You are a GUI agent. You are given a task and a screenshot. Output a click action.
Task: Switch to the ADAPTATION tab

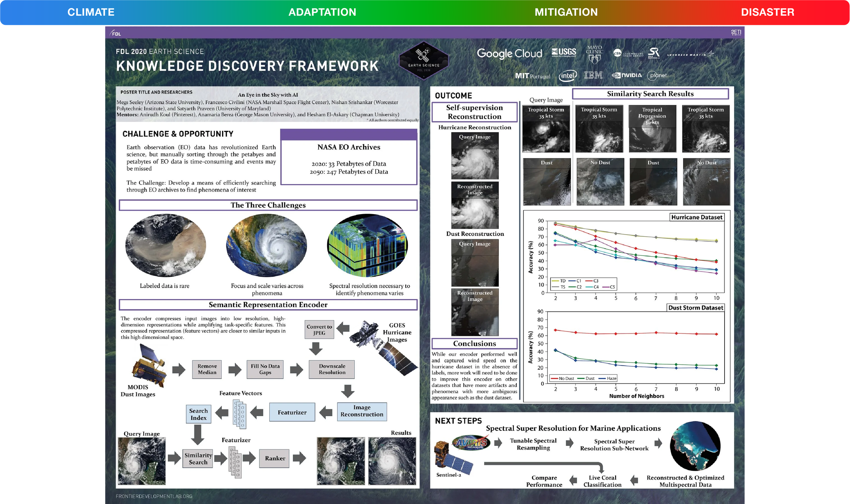[322, 12]
